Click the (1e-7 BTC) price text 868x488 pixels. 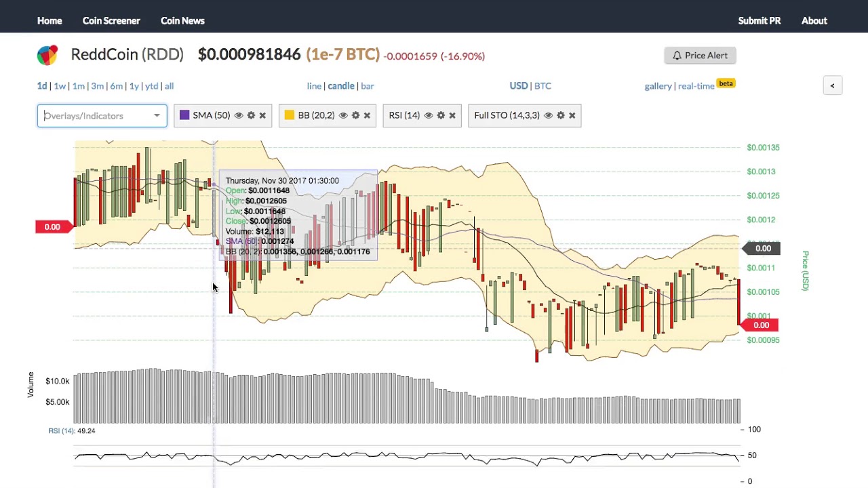pyautogui.click(x=343, y=55)
